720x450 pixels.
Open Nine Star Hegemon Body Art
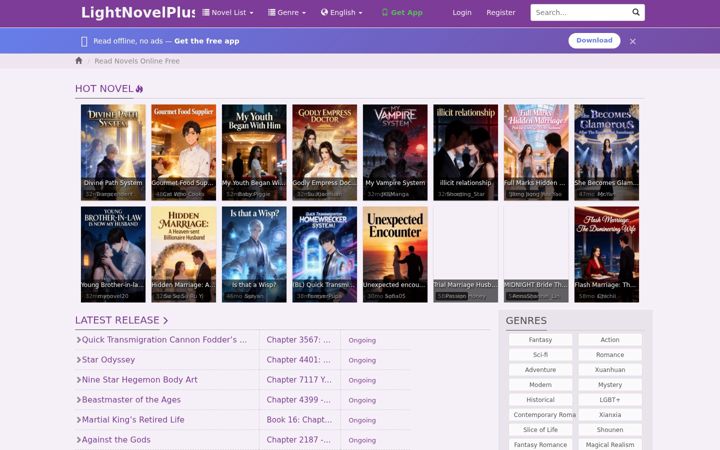(140, 380)
